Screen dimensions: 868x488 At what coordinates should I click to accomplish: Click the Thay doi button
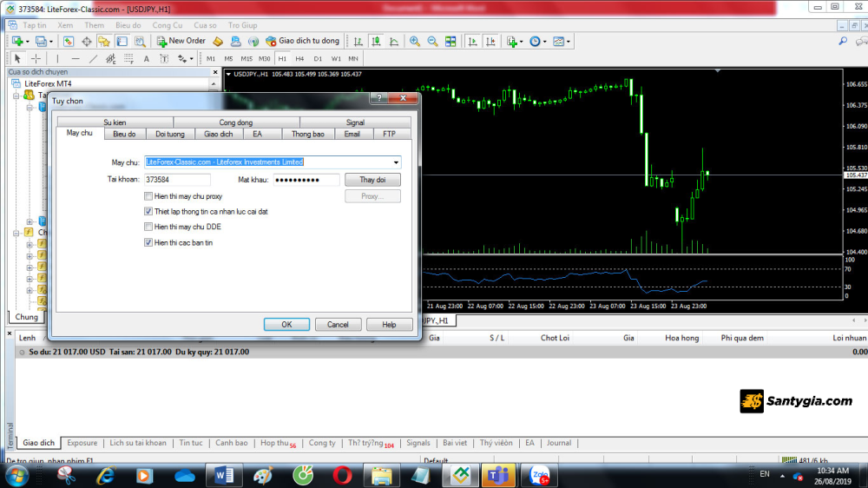[372, 180]
